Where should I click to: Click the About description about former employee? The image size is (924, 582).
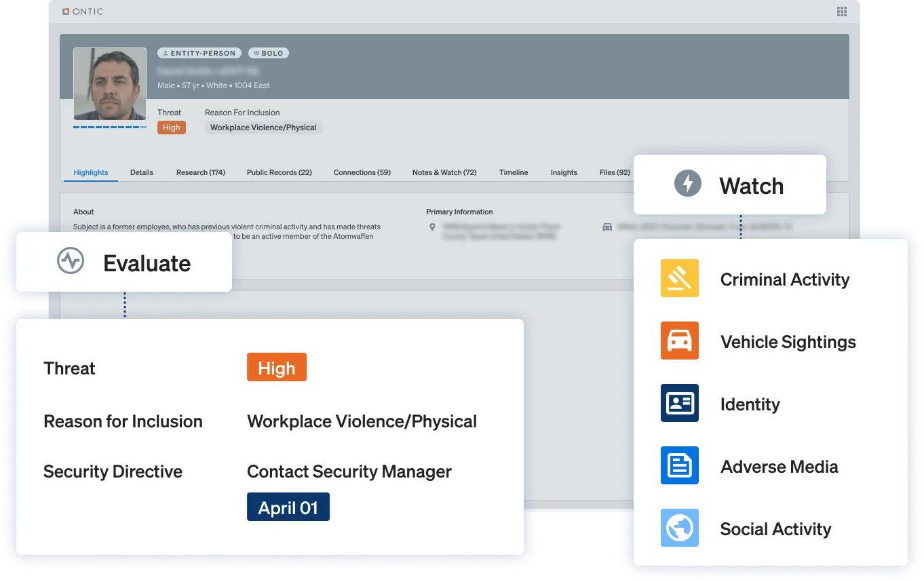(x=227, y=231)
